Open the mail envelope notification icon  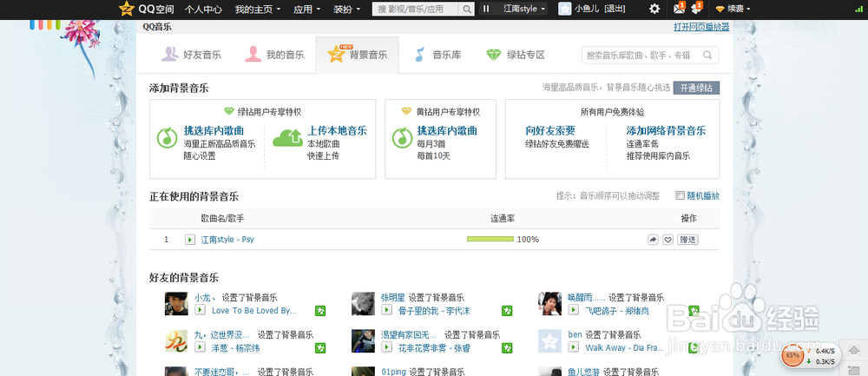pyautogui.click(x=679, y=9)
